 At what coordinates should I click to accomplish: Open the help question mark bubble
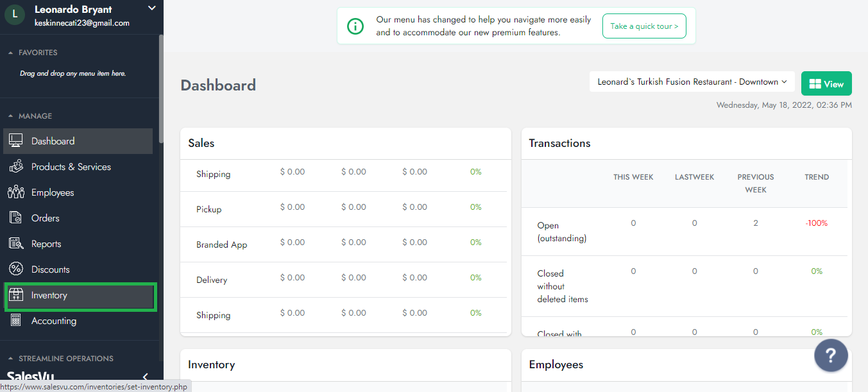pyautogui.click(x=831, y=355)
